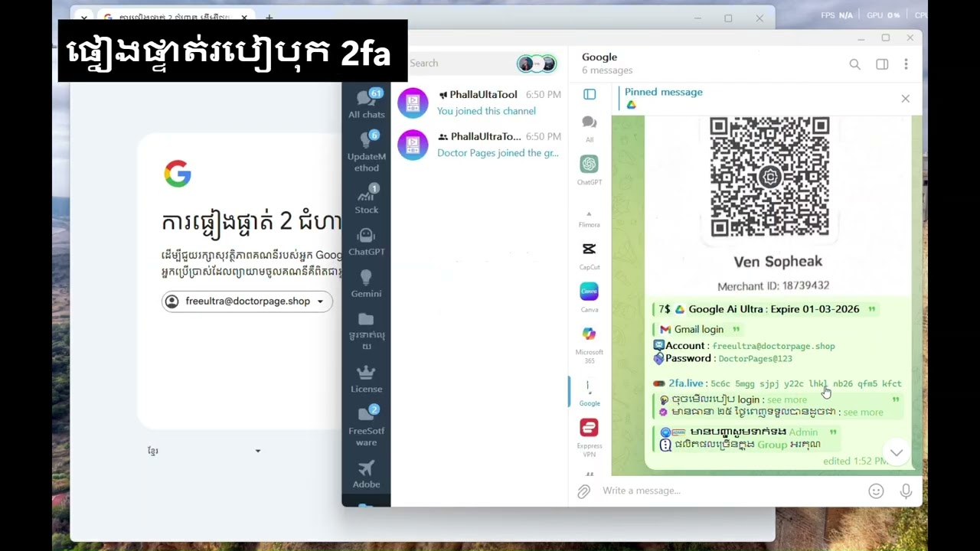The height and width of the screenshot is (551, 980).
Task: Open the FreeSoftware folder
Action: click(366, 425)
